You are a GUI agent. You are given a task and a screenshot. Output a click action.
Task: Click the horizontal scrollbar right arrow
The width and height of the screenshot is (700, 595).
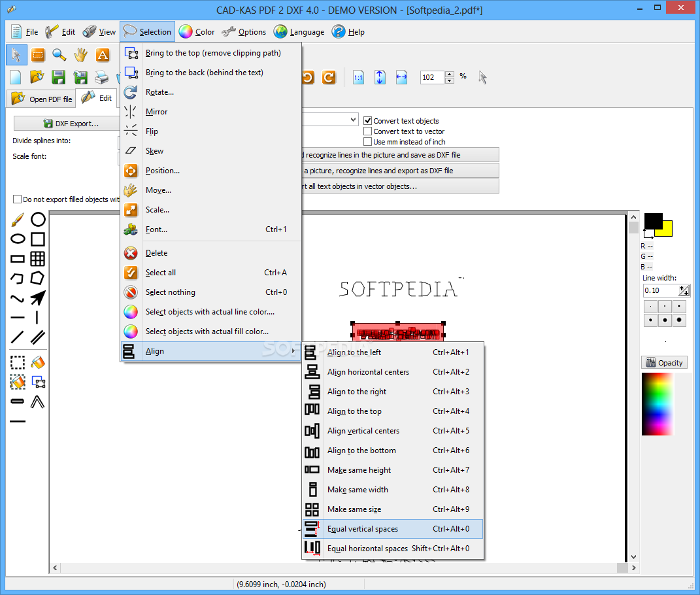[633, 568]
